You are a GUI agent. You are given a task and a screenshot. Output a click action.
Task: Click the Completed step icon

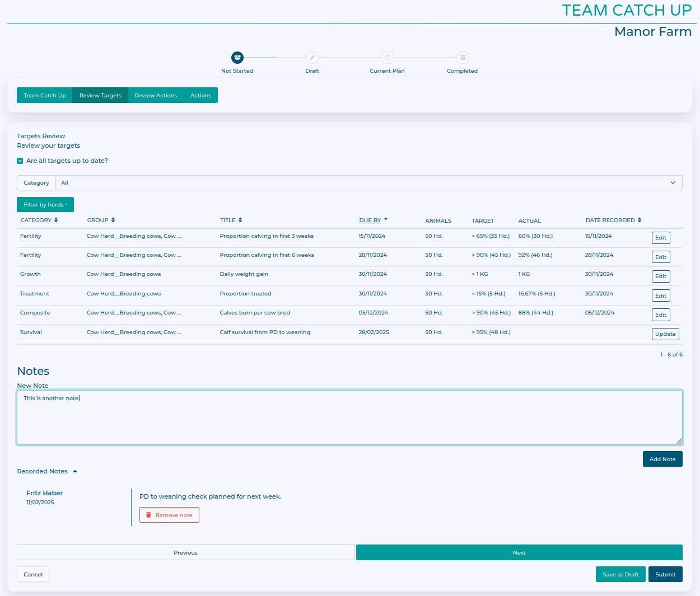coord(463,58)
